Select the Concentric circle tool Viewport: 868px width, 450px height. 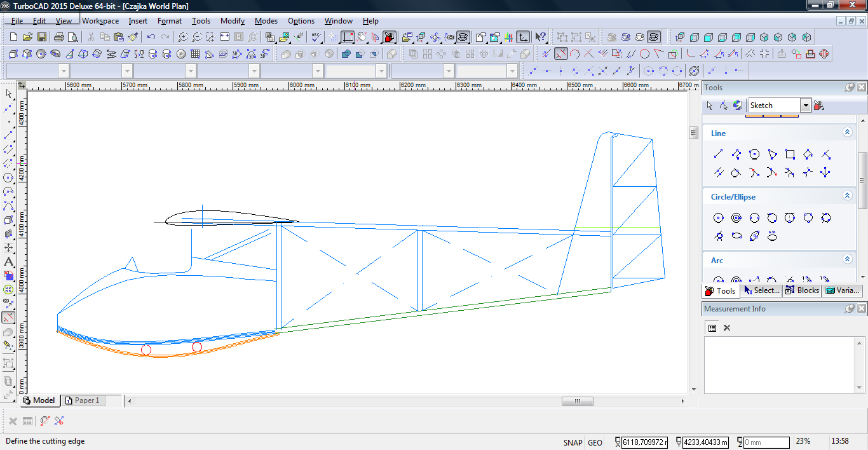coord(736,218)
